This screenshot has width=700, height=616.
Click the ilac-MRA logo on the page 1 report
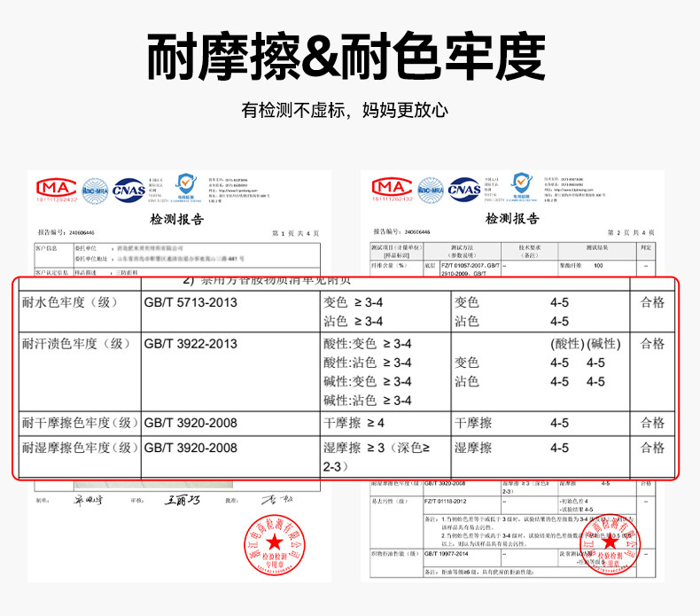point(95,191)
